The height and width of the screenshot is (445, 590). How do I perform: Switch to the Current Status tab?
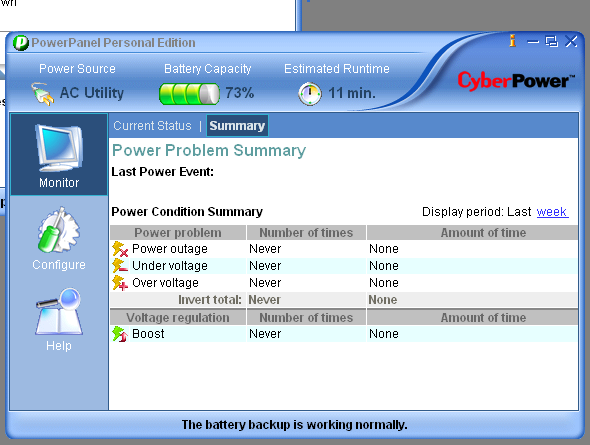(152, 126)
